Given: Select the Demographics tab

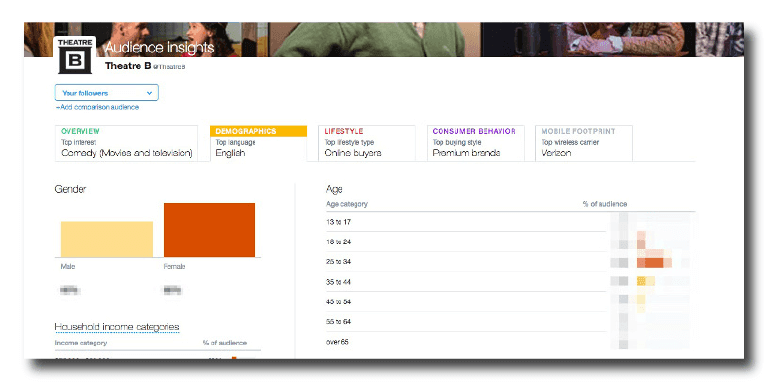Looking at the screenshot, I should (x=258, y=143).
